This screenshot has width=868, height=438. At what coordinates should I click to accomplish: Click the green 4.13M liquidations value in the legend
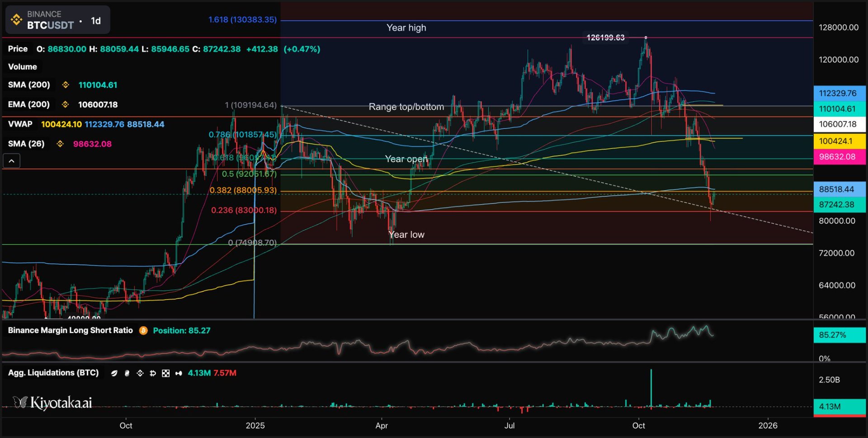(199, 373)
